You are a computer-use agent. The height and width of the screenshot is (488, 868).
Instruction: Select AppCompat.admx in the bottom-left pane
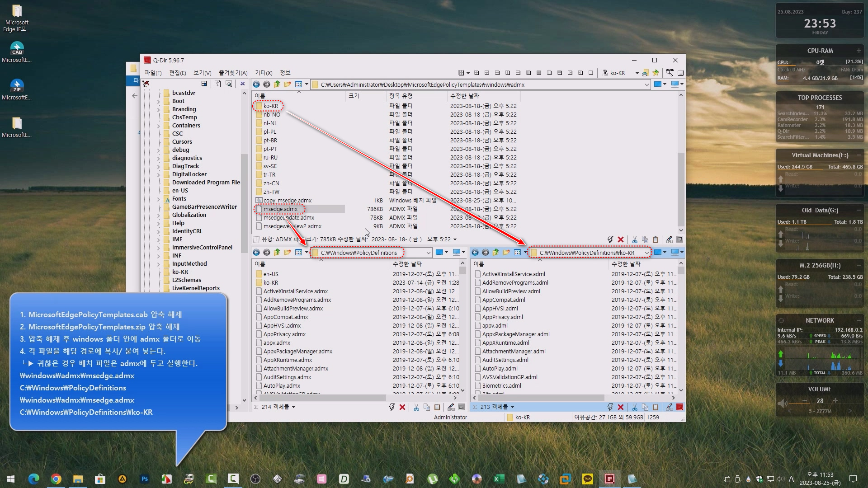pyautogui.click(x=286, y=317)
